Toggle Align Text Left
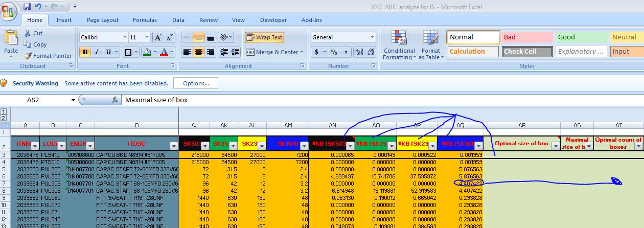The width and height of the screenshot is (644, 228). (187, 52)
